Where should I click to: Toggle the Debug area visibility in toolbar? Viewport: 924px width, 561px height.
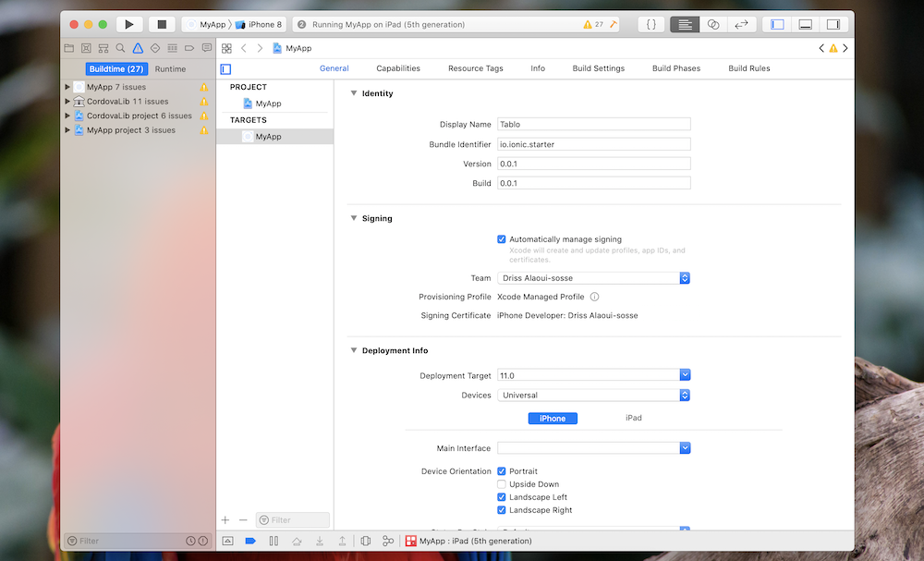(x=806, y=24)
